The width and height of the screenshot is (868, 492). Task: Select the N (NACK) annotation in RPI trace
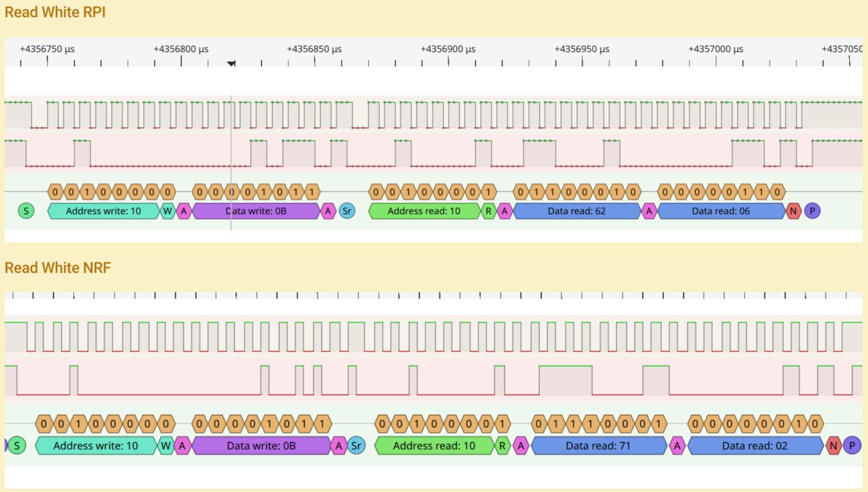pos(793,211)
